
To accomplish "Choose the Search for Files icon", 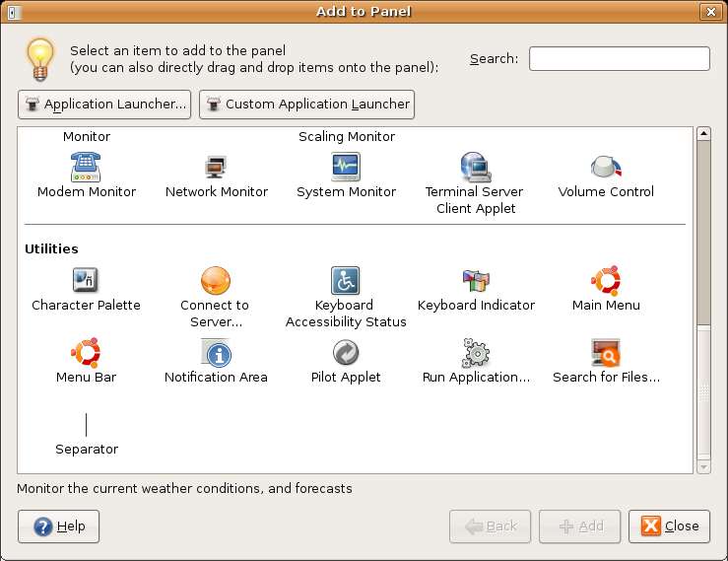I will (605, 352).
